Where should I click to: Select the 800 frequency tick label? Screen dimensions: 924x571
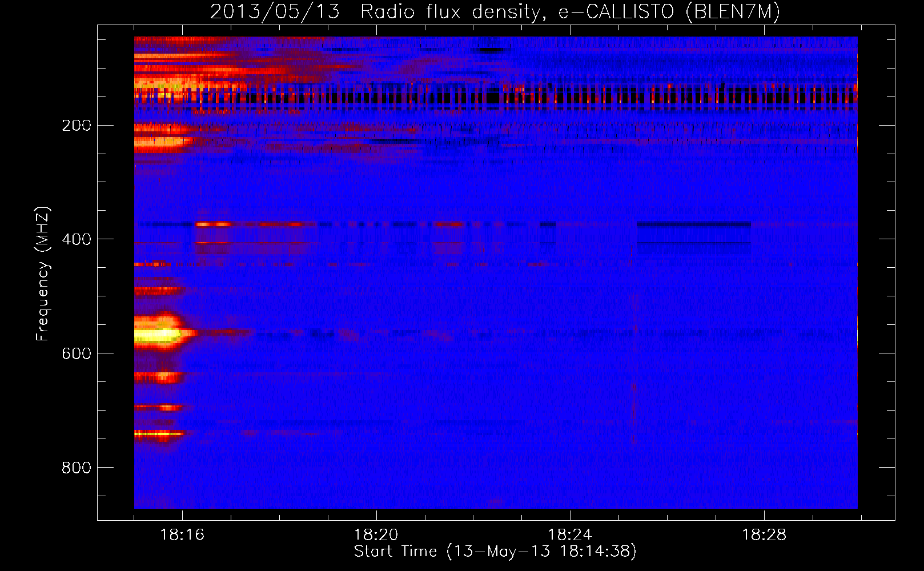[77, 468]
